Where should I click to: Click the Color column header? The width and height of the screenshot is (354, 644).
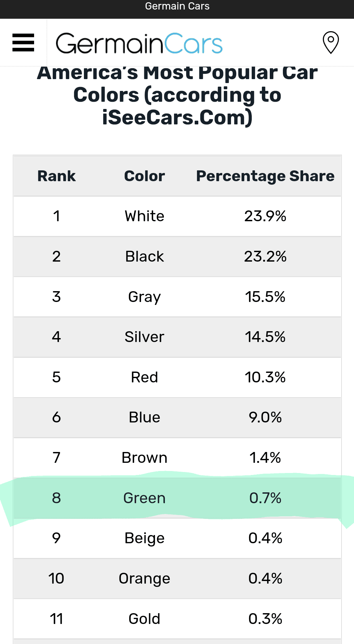[x=145, y=176]
